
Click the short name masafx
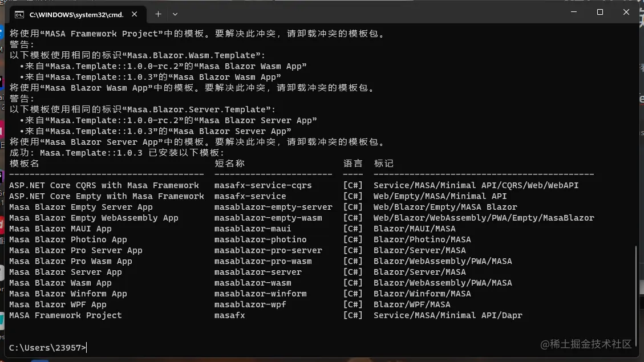229,316
